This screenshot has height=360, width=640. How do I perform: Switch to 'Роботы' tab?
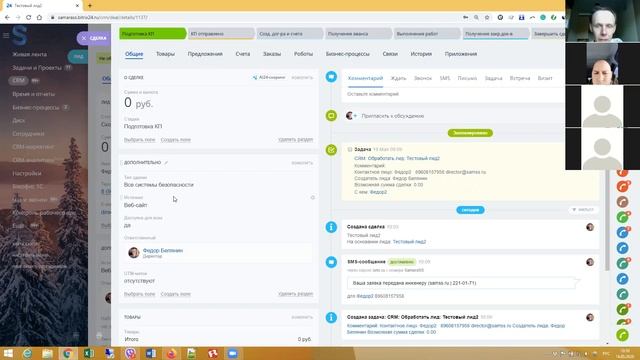303,54
